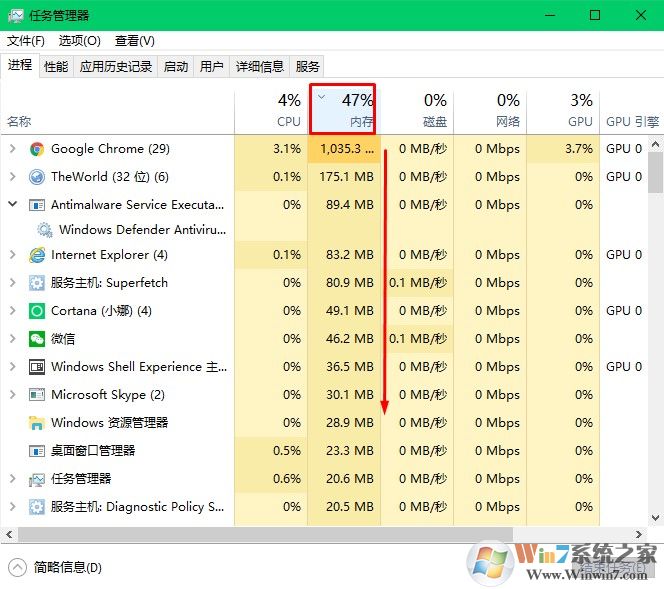Select the Windows Defender Antivirus icon
Viewport: 664px width, 589px height.
pos(44,229)
